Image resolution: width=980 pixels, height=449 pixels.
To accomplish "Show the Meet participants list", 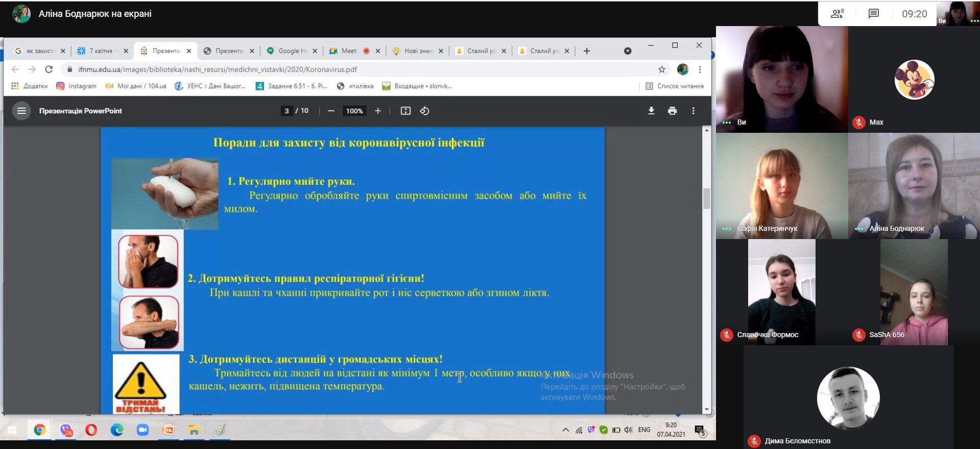I will [x=837, y=14].
